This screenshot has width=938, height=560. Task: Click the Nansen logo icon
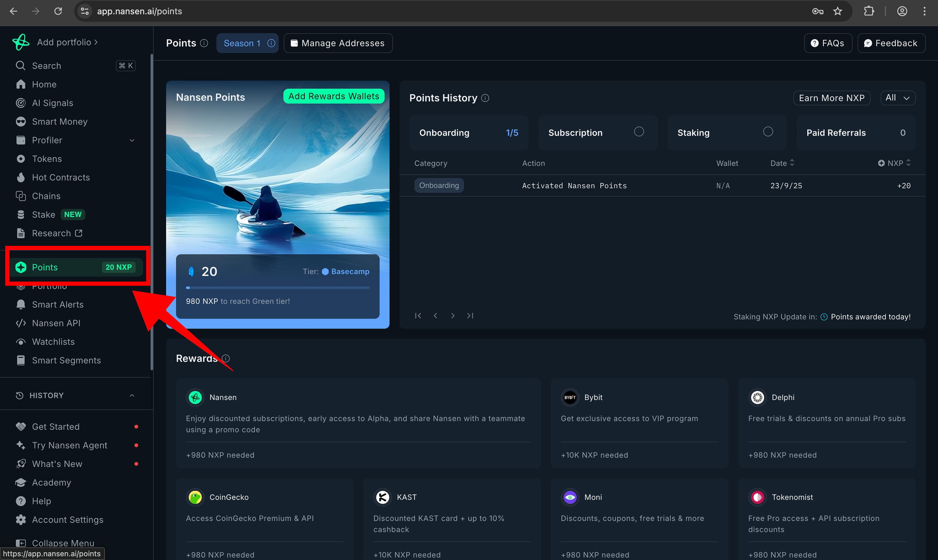pyautogui.click(x=21, y=42)
